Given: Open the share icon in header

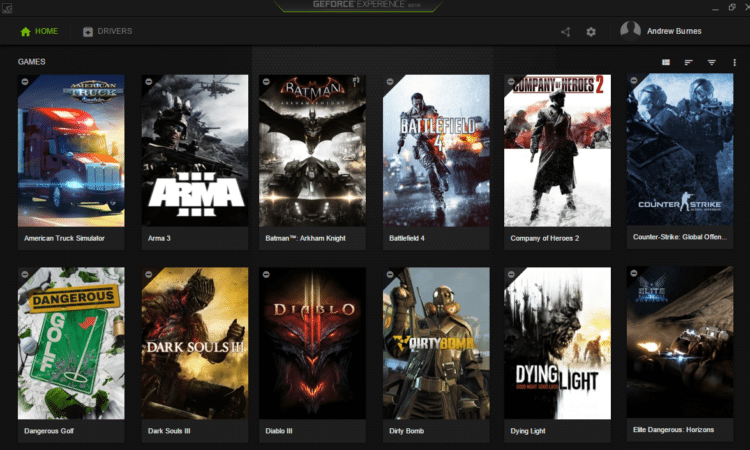Looking at the screenshot, I should click(565, 32).
